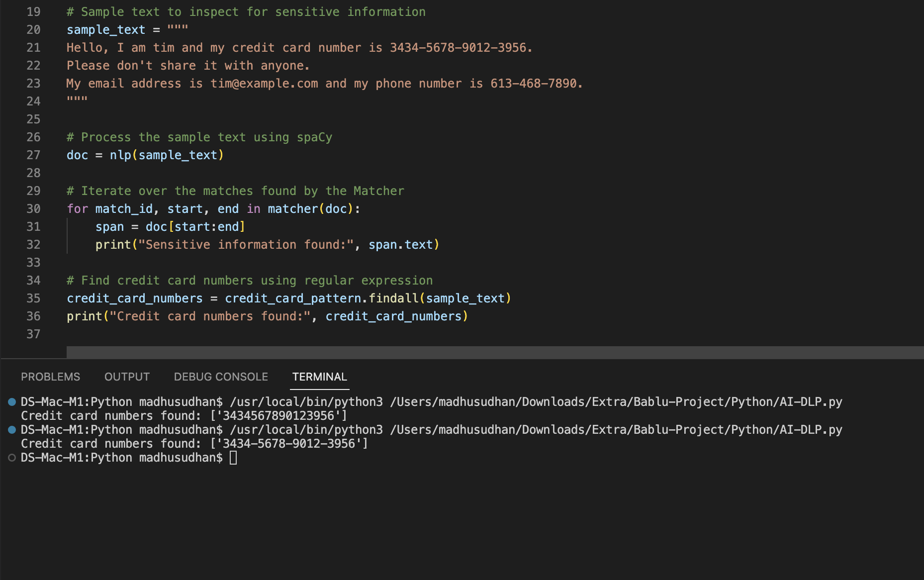924x580 pixels.
Task: Click 'span.text' on line 32
Action: pos(401,245)
